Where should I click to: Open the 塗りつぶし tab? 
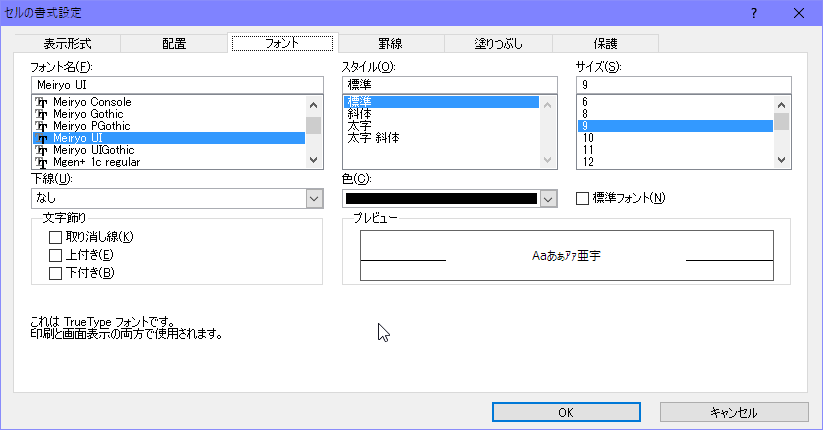coord(498,43)
